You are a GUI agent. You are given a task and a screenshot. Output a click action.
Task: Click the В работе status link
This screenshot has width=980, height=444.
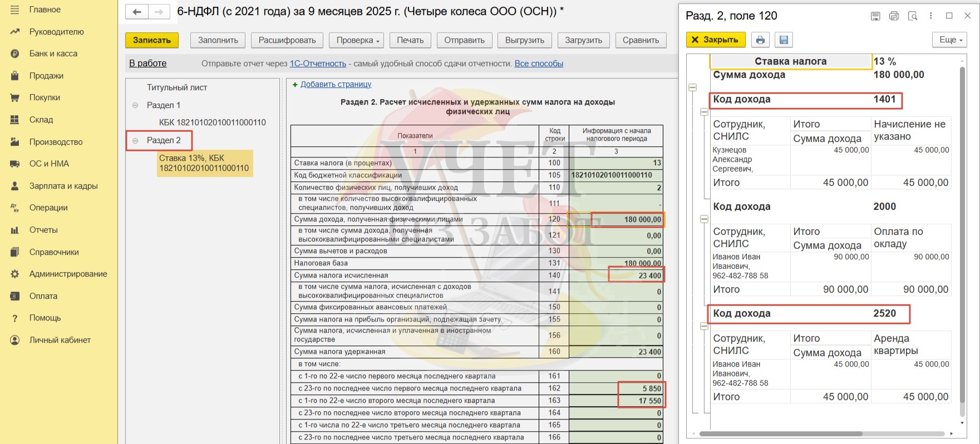coord(147,63)
